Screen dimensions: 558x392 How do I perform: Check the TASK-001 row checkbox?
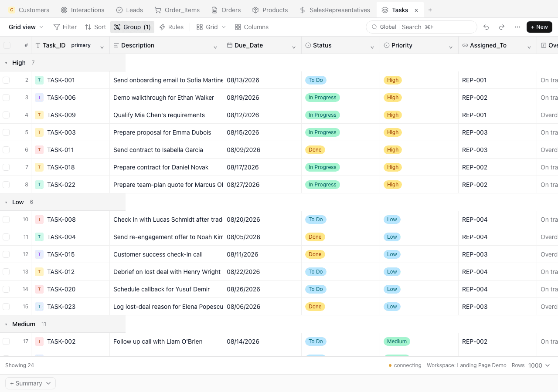point(6,80)
